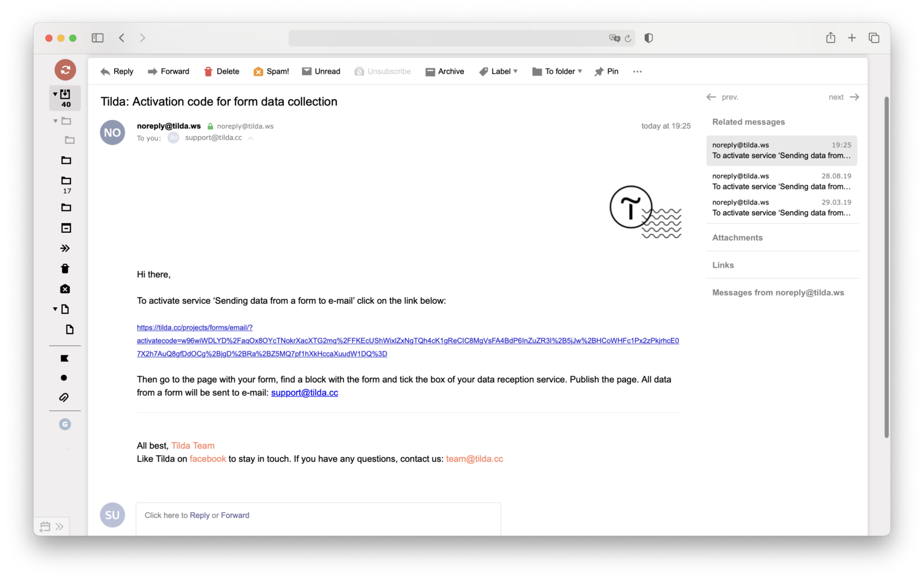Pin this email
The image size is (924, 580).
click(606, 72)
